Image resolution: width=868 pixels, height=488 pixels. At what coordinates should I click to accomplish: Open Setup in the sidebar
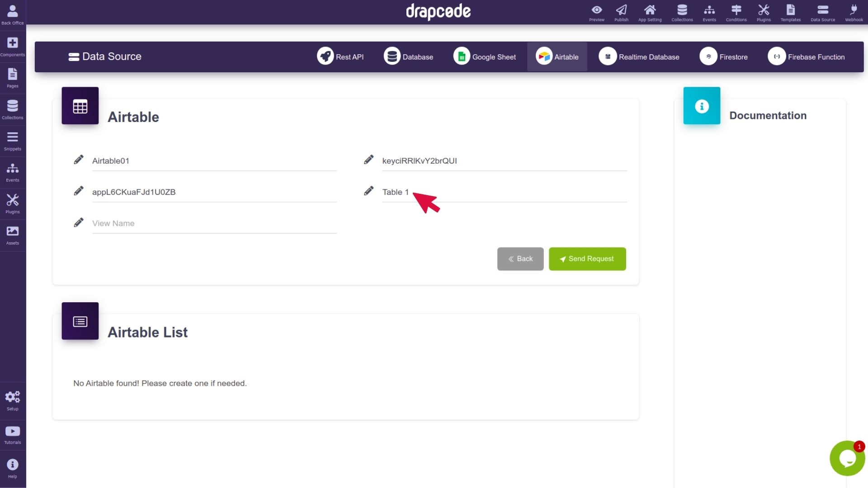13,401
